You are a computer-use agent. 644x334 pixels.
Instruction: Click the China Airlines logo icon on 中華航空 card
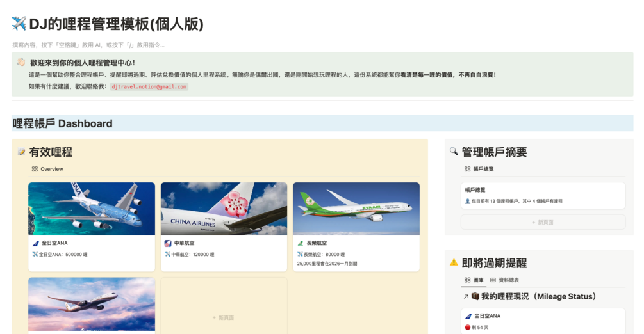point(168,243)
